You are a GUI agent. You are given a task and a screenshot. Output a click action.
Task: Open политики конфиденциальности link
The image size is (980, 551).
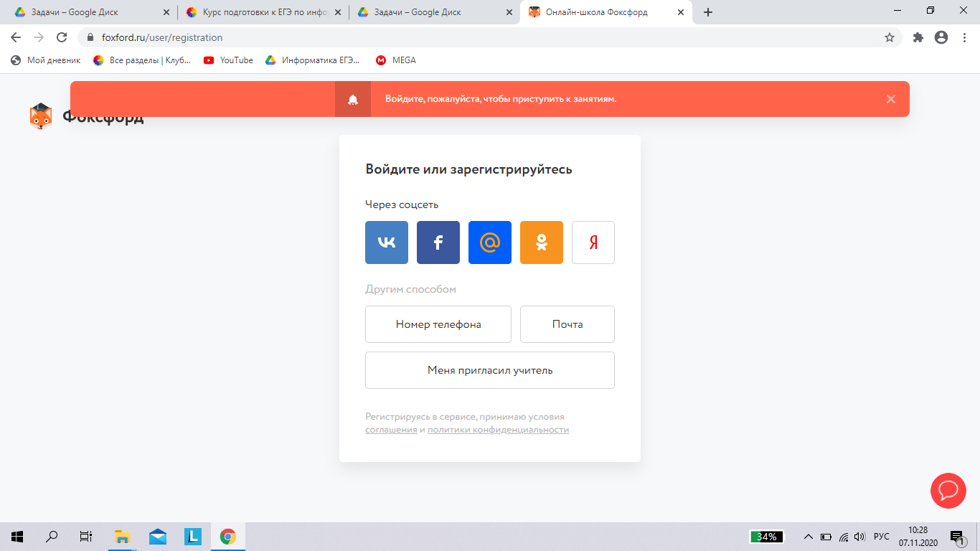[x=498, y=430]
